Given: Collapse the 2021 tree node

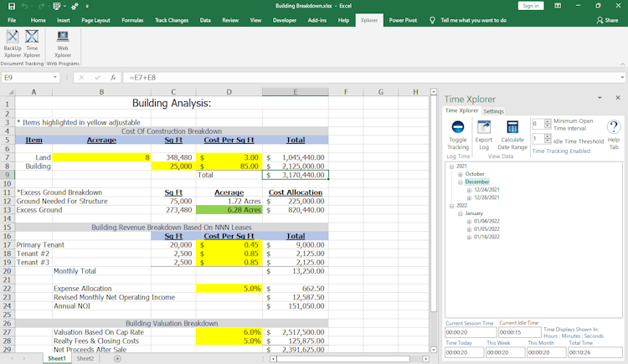Looking at the screenshot, I should tap(452, 167).
